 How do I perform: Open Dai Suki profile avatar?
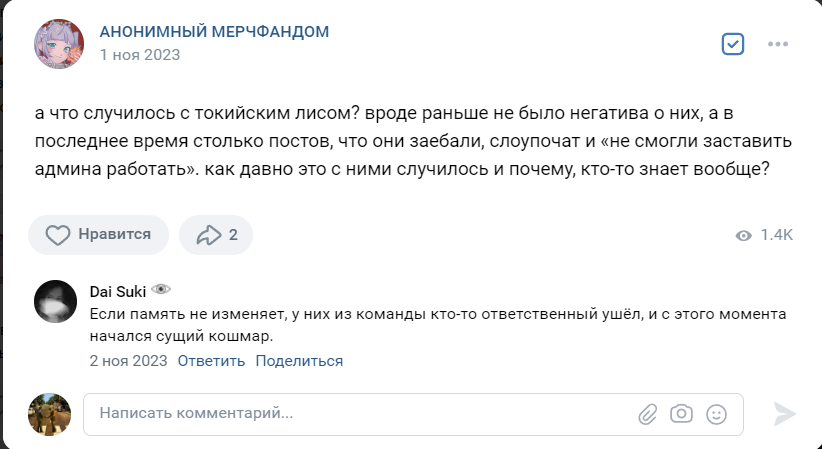[x=56, y=302]
